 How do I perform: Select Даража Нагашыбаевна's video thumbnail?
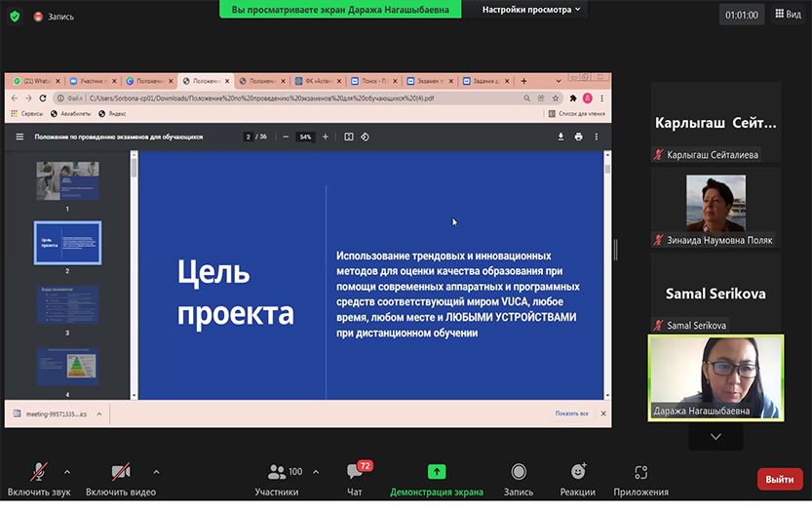coord(715,377)
